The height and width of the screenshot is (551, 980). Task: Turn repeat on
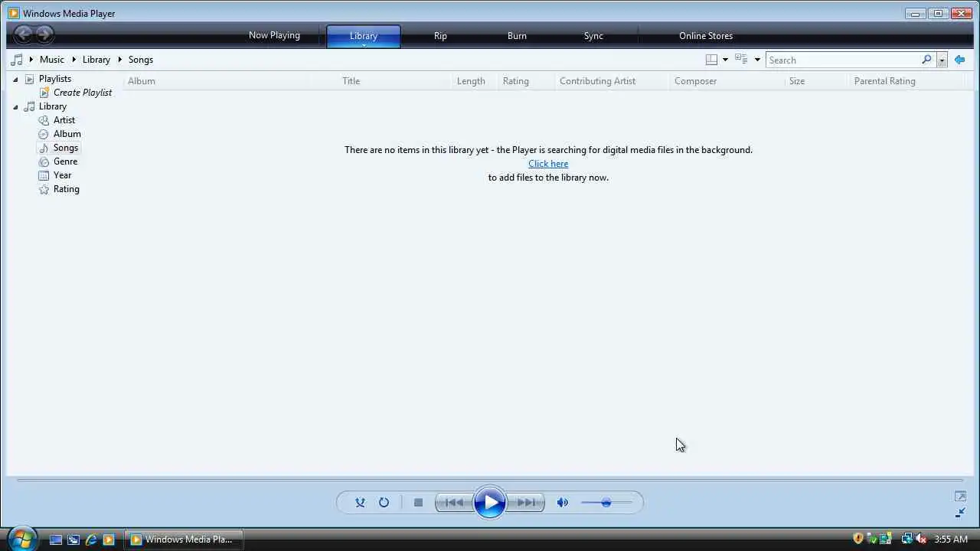[384, 503]
